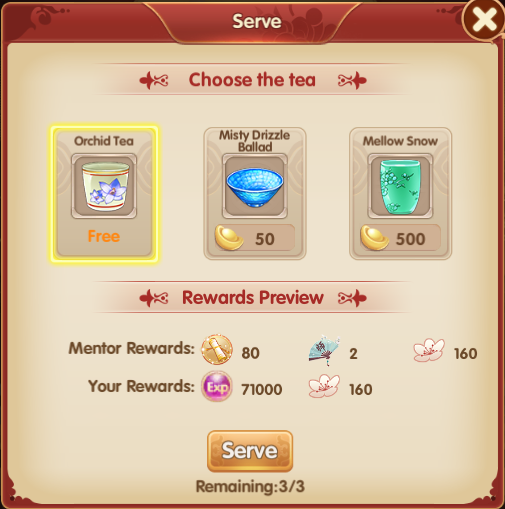Click the gold ingot next to 50
Image resolution: width=505 pixels, height=509 pixels.
point(229,238)
